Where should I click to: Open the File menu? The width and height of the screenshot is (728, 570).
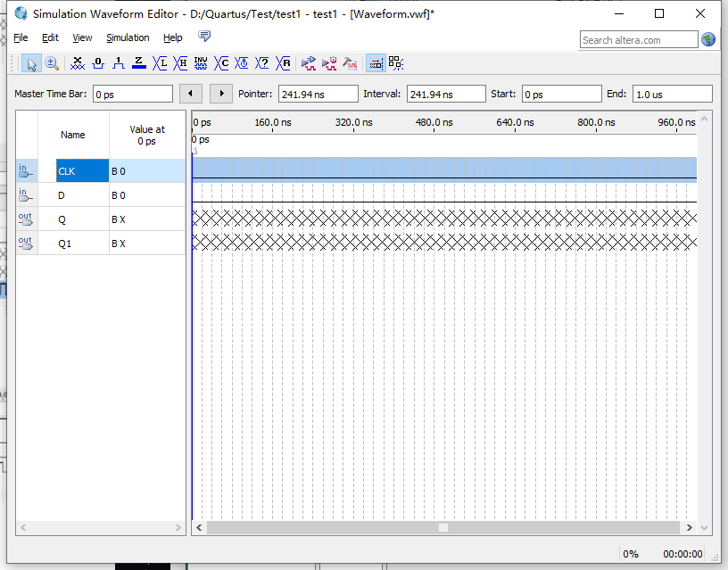(x=21, y=37)
